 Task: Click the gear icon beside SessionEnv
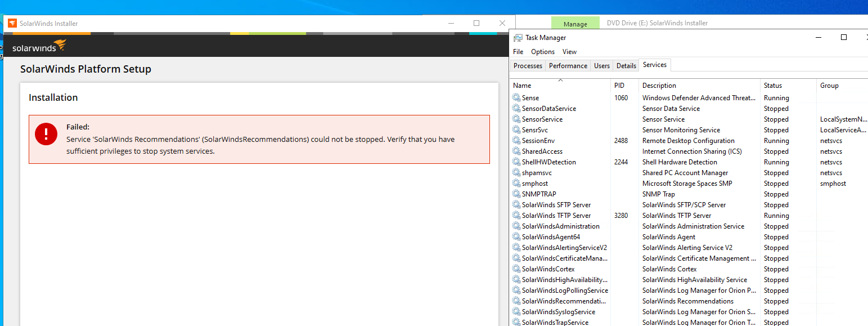tap(516, 141)
